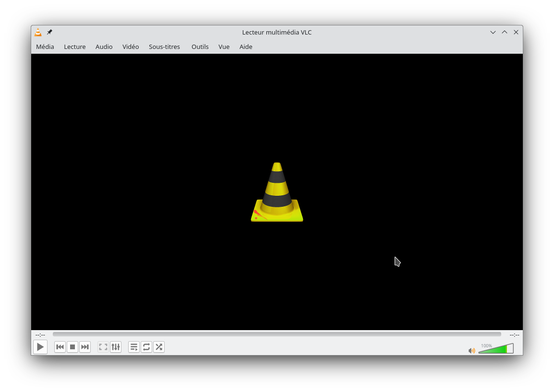554x392 pixels.
Task: Open the Aide menu
Action: pyautogui.click(x=246, y=47)
